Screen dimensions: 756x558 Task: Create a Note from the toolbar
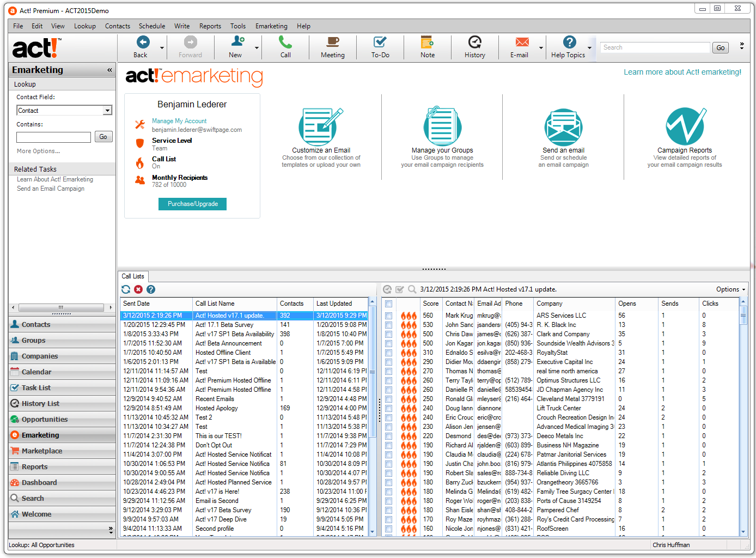[x=427, y=43]
